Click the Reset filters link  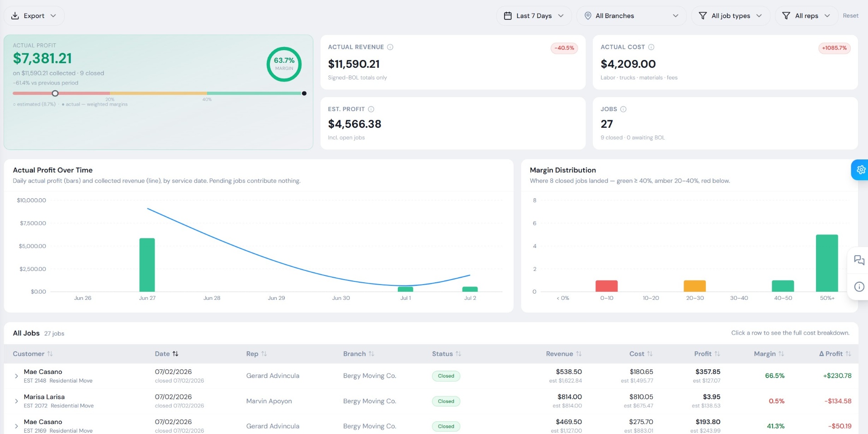850,16
